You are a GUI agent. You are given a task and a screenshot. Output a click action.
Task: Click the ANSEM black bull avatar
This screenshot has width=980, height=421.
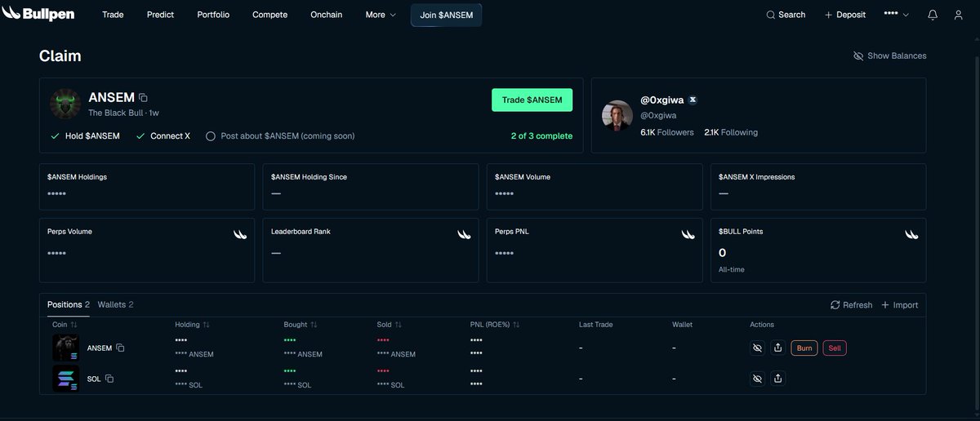coord(65,104)
